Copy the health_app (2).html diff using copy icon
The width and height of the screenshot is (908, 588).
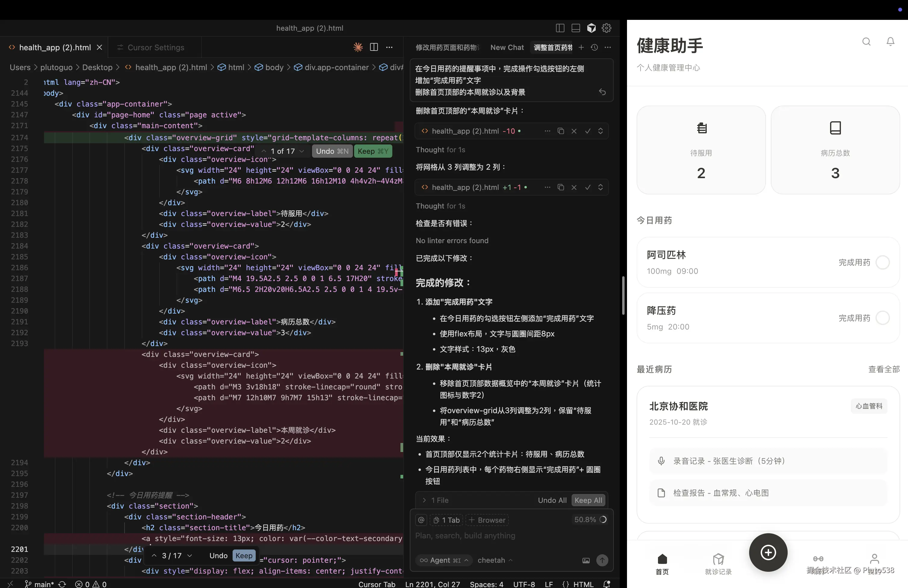pyautogui.click(x=561, y=131)
